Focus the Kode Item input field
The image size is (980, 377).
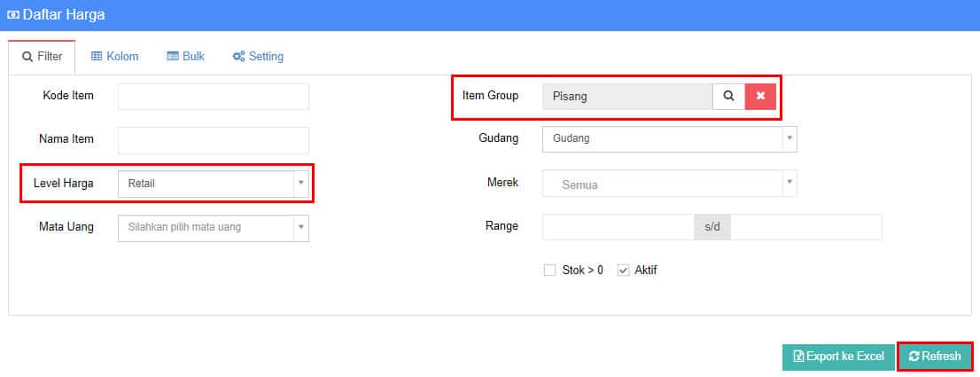point(214,97)
